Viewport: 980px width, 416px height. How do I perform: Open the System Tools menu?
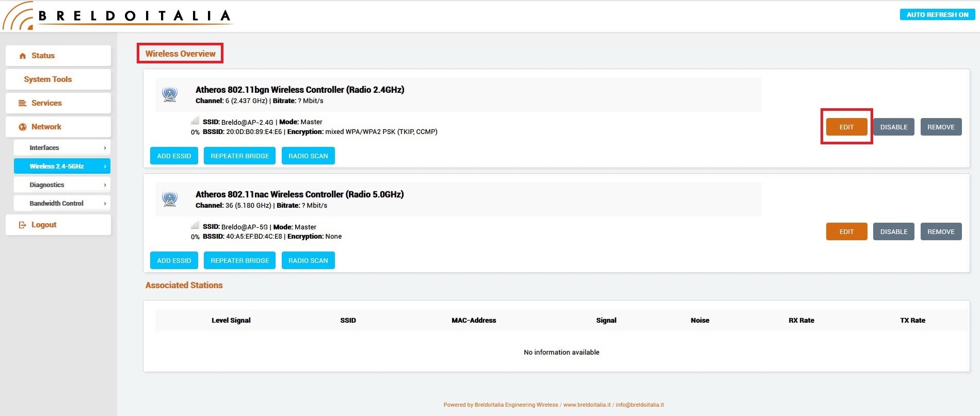tap(58, 79)
